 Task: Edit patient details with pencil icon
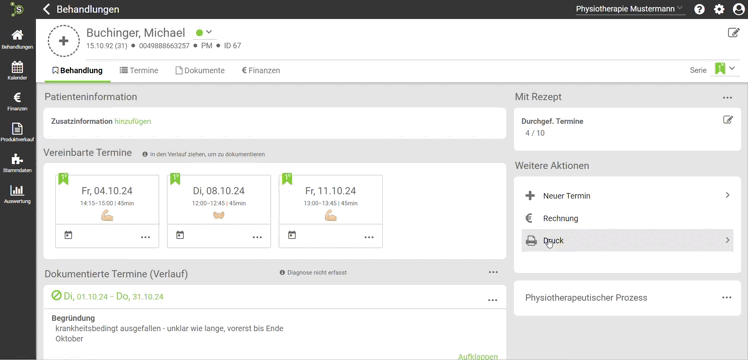733,32
